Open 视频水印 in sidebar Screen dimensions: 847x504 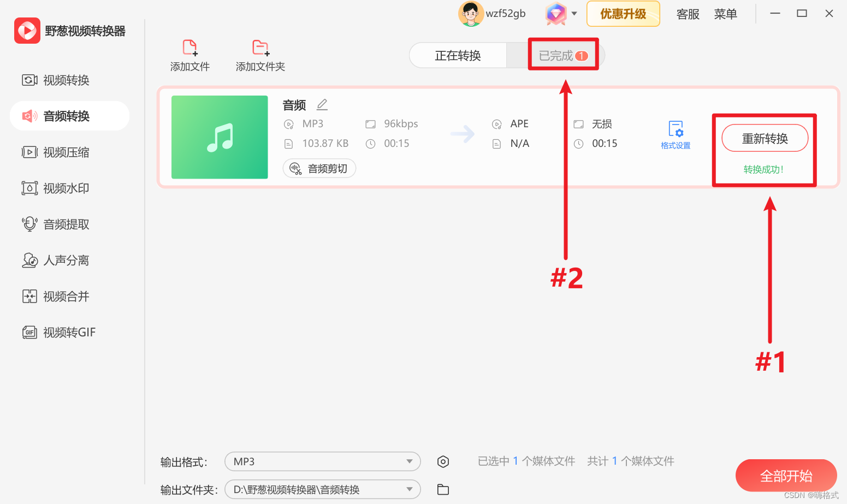tap(69, 188)
